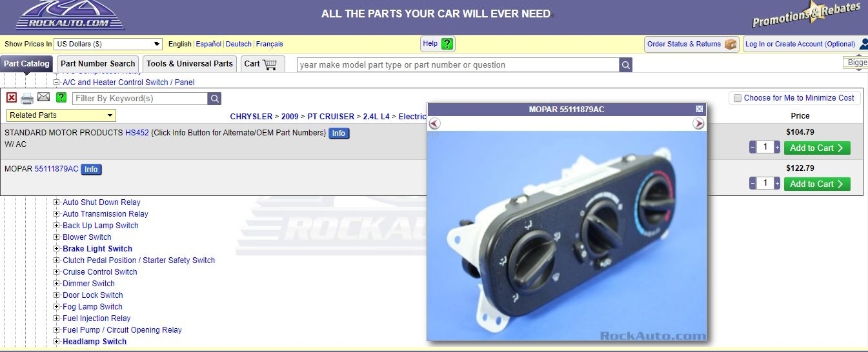The width and height of the screenshot is (868, 352).
Task: Expand the Fog Lamp Switch node
Action: pos(57,307)
